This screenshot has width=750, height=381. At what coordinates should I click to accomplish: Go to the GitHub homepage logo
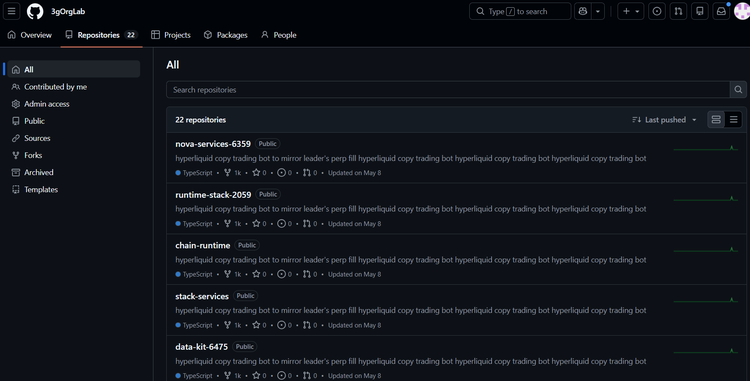pos(35,11)
